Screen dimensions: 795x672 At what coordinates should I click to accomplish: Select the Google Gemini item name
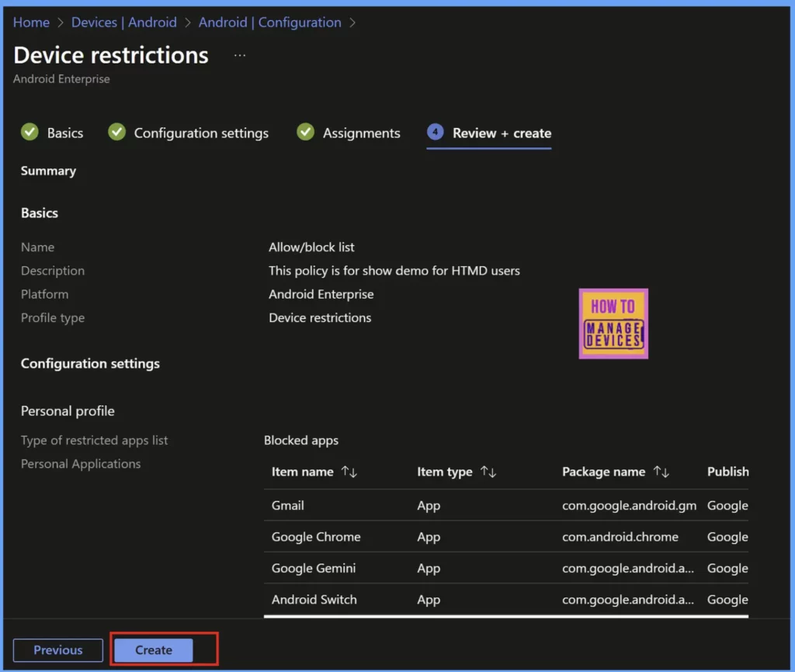[314, 568]
